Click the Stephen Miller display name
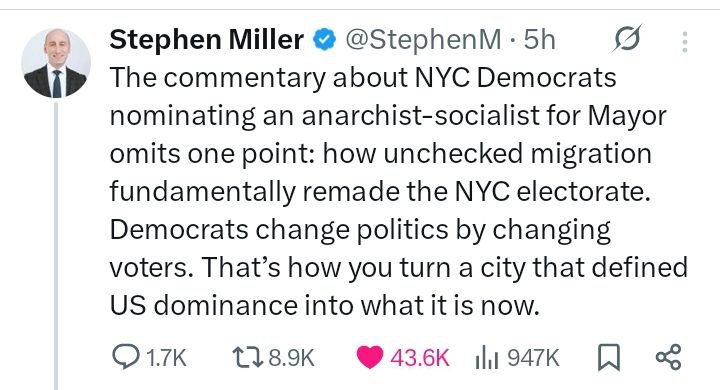 pos(207,39)
